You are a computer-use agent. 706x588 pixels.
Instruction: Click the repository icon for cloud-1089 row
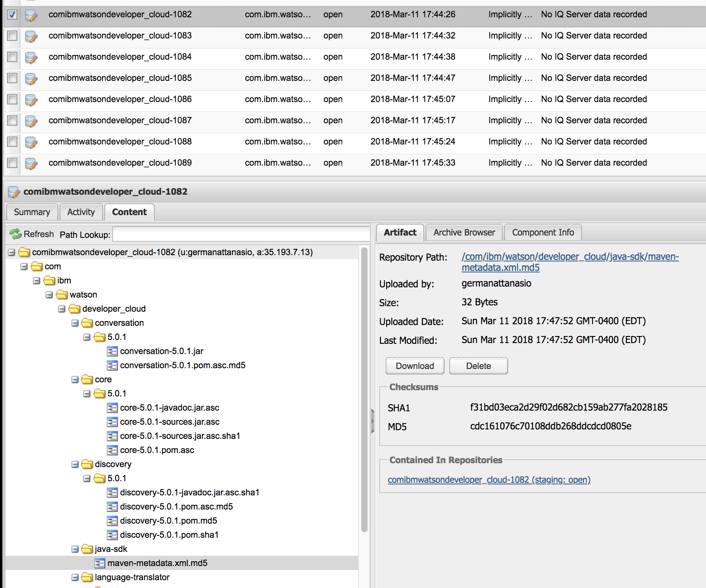point(31,163)
